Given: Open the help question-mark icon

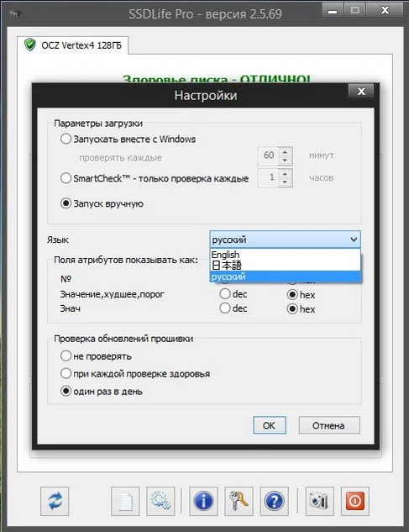Looking at the screenshot, I should [275, 501].
